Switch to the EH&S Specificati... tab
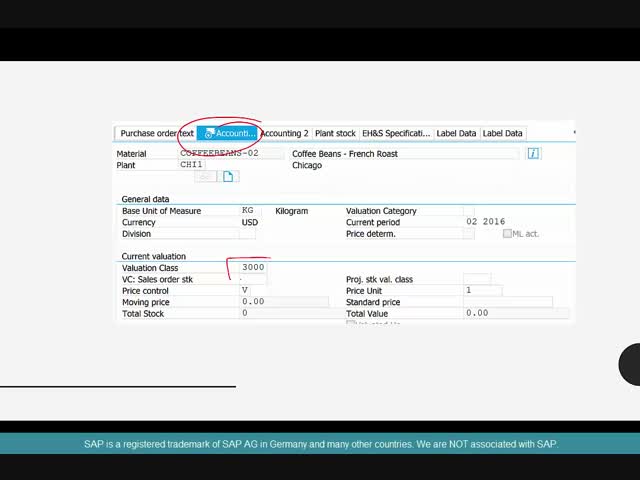The image size is (640, 480). [x=396, y=133]
